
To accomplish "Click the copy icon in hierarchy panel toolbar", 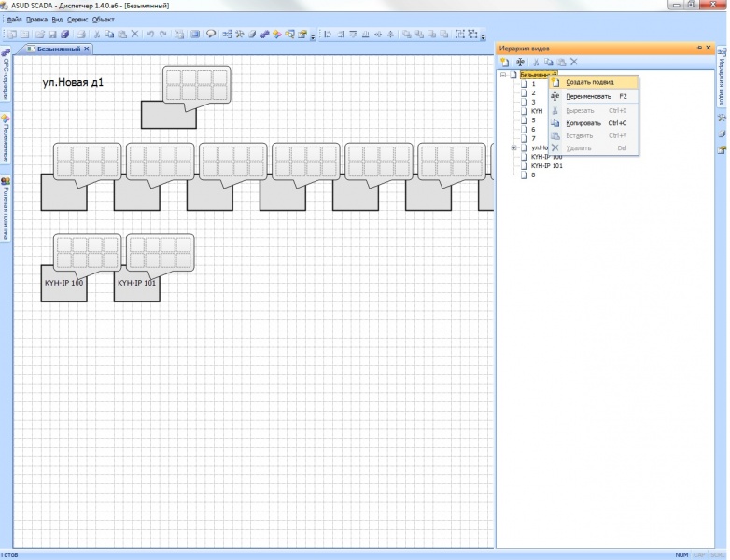I will click(549, 62).
